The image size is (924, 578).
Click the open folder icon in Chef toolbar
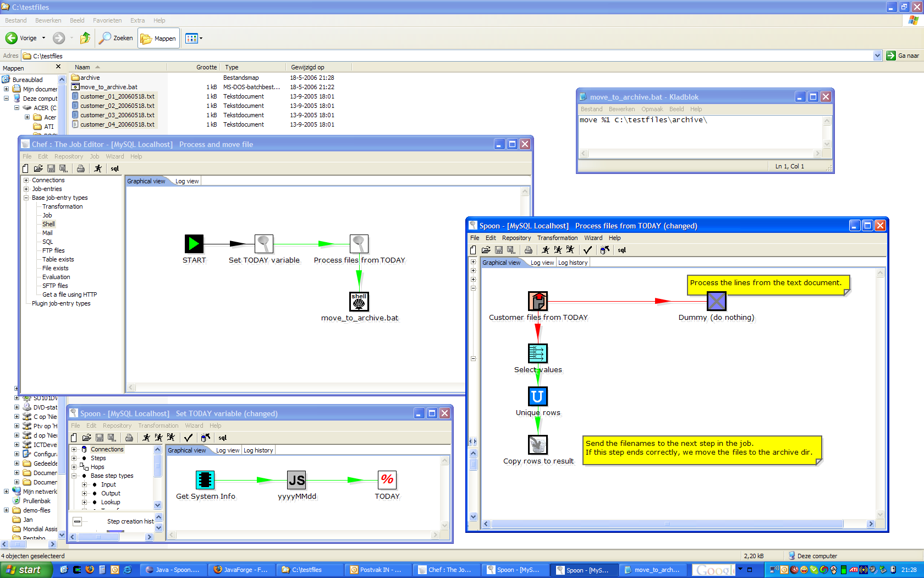click(x=38, y=168)
